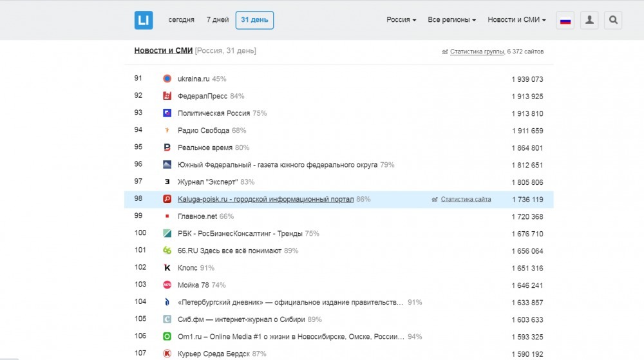The image size is (644, 360).
Task: Click the Радио Свобода favicon
Action: point(167,131)
